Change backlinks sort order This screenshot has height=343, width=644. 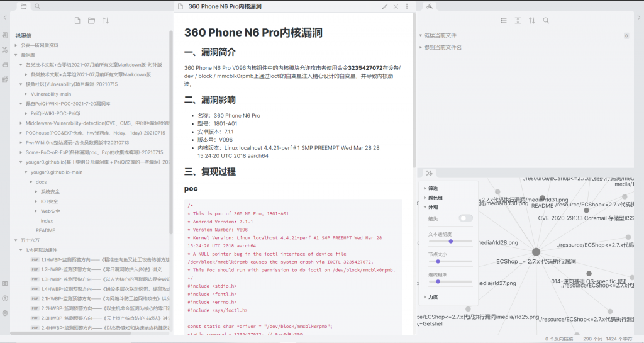click(x=532, y=21)
